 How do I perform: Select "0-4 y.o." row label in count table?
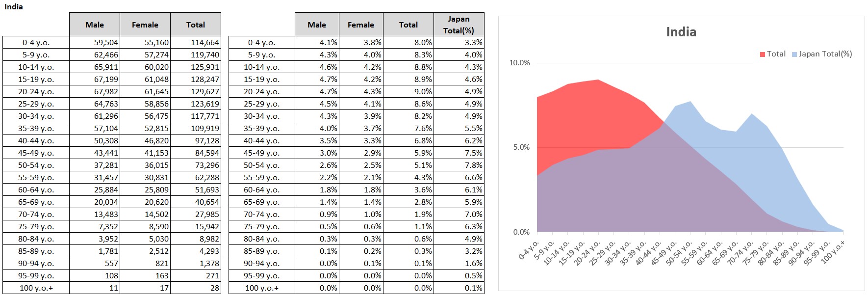(x=36, y=43)
